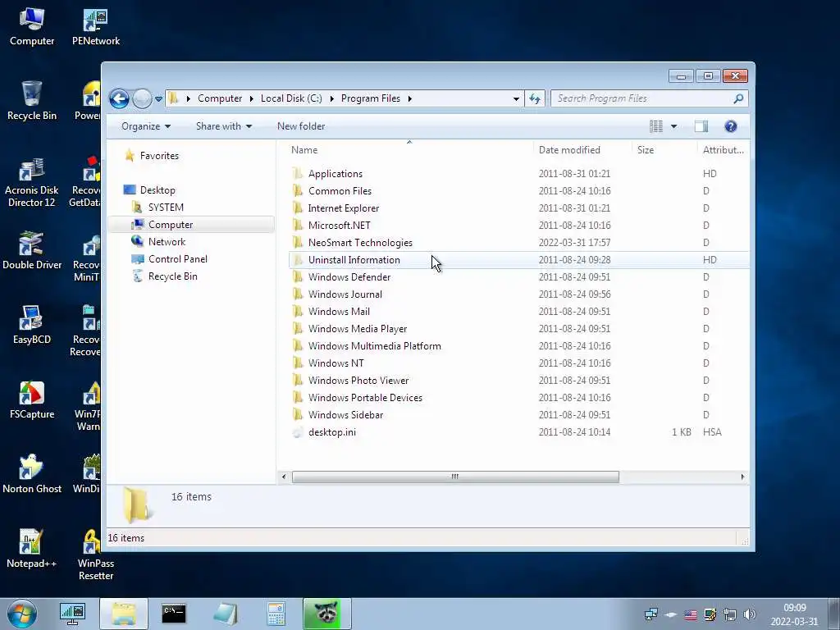Viewport: 840px width, 630px height.
Task: Open the calculator taskbar icon
Action: (276, 614)
